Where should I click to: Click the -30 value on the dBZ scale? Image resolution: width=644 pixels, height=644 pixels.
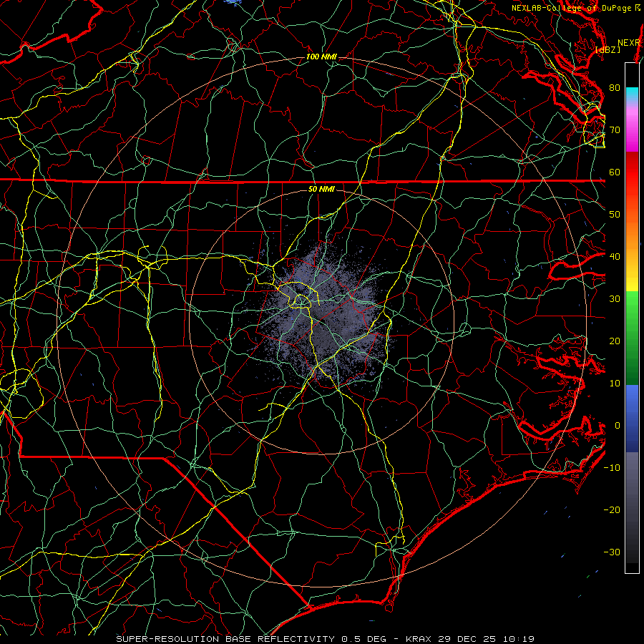[x=612, y=552]
